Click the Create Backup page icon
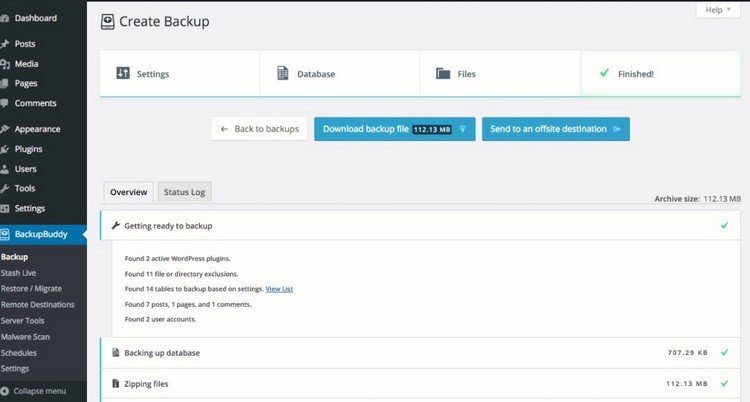Screen dimensions: 750x402 (x=108, y=22)
